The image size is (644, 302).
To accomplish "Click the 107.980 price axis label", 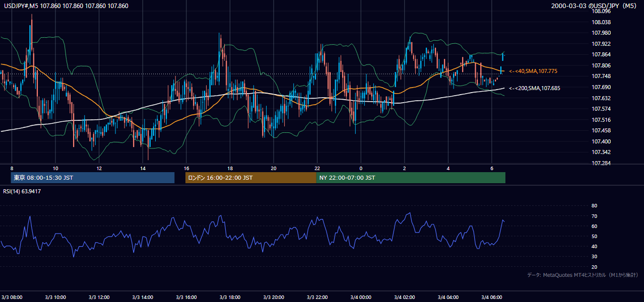I will 601,33.
